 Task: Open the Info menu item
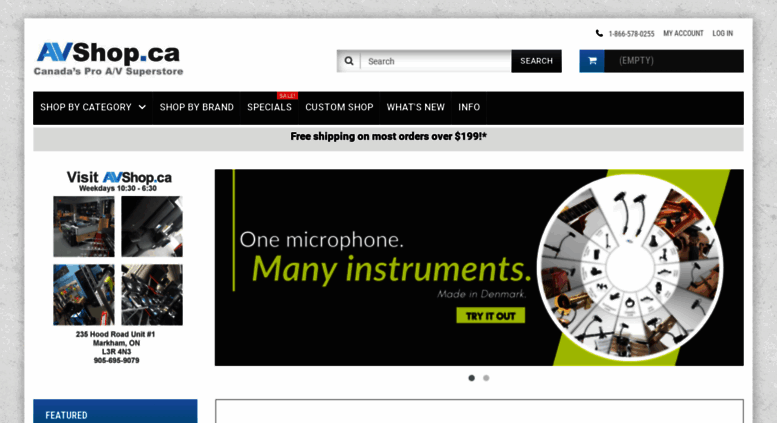(469, 107)
